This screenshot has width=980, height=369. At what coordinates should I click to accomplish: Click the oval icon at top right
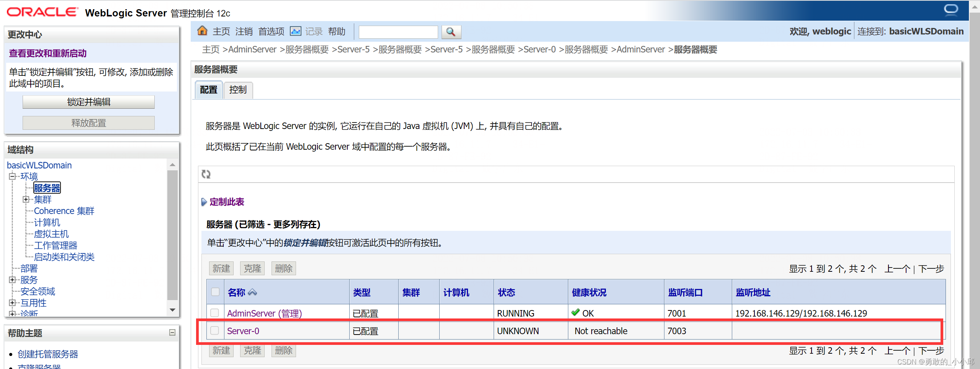[951, 10]
